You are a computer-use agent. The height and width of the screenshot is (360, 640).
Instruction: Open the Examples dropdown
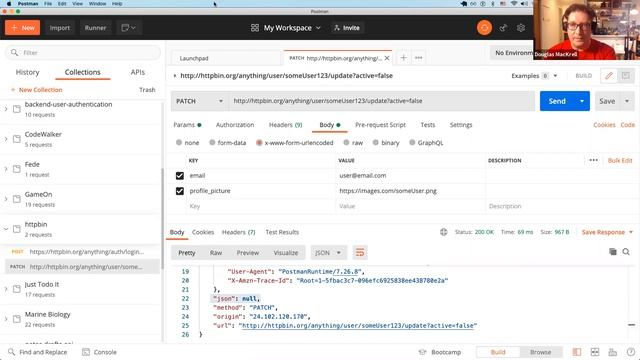click(534, 76)
